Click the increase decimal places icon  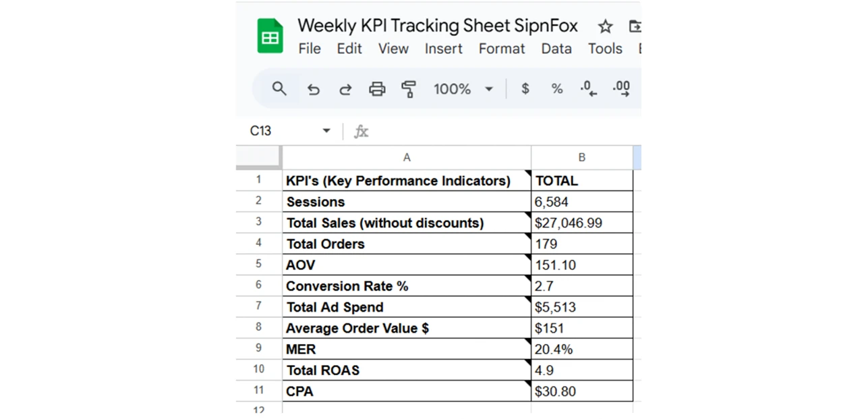point(621,89)
